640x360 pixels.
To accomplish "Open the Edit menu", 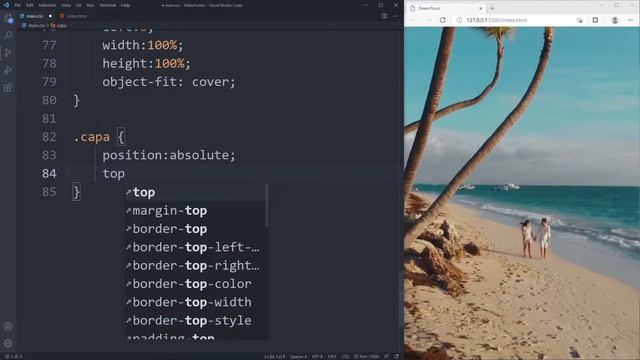I will tap(30, 5).
